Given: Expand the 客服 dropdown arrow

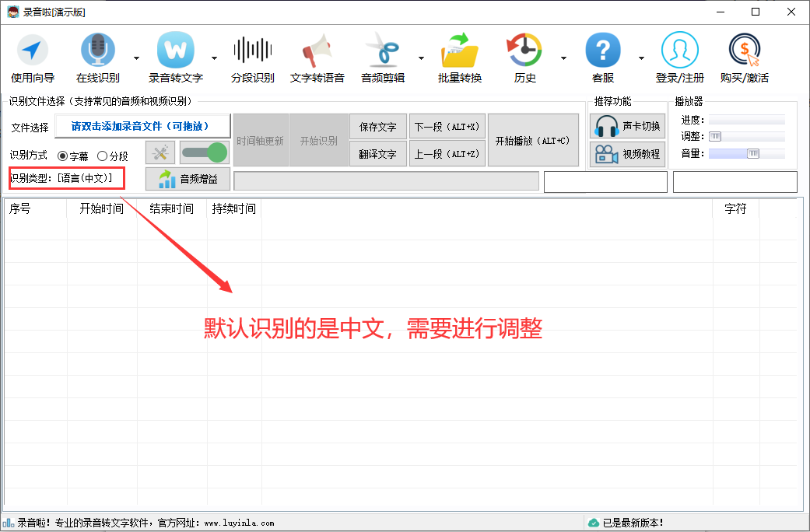Looking at the screenshot, I should 641,58.
